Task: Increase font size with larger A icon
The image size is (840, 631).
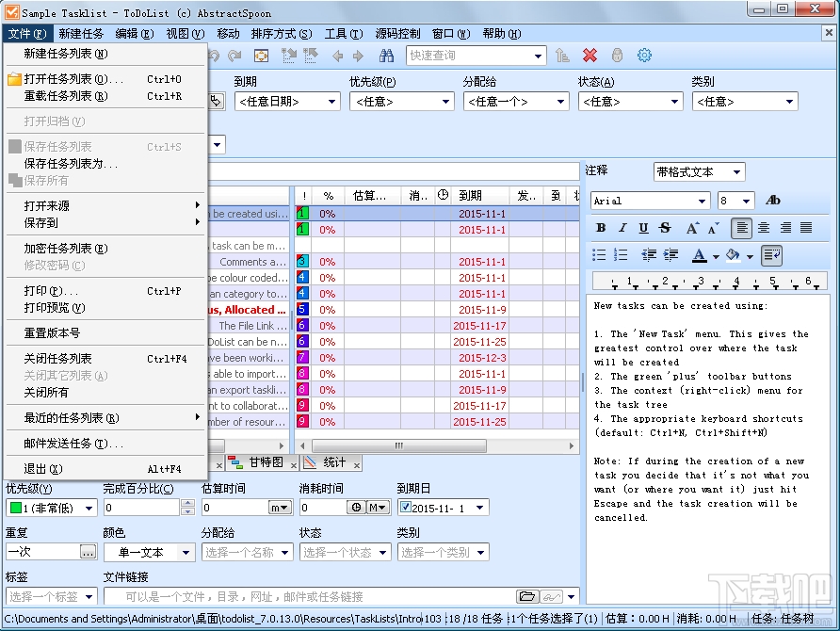Action: pyautogui.click(x=692, y=228)
